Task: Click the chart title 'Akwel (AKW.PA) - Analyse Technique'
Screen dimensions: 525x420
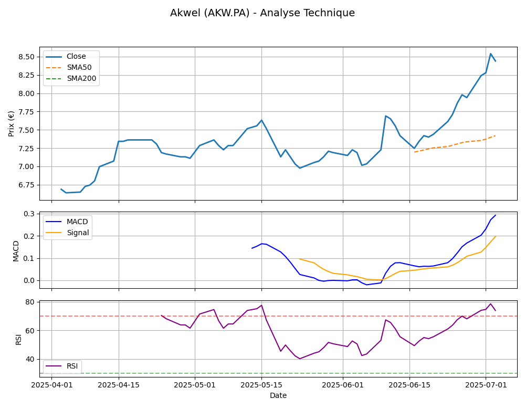Action: [x=262, y=13]
